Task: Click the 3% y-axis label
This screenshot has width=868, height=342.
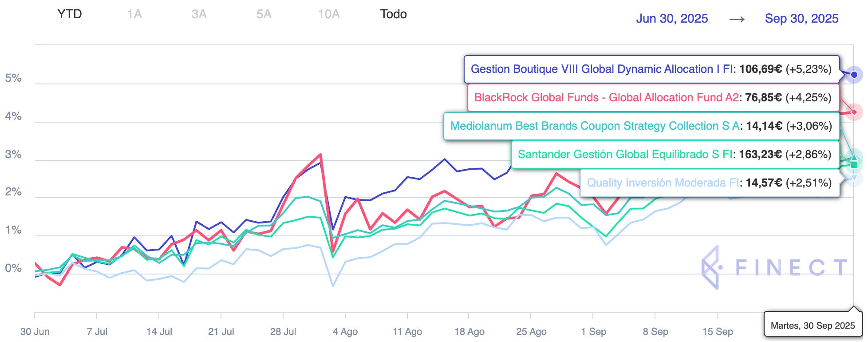Action: (13, 155)
